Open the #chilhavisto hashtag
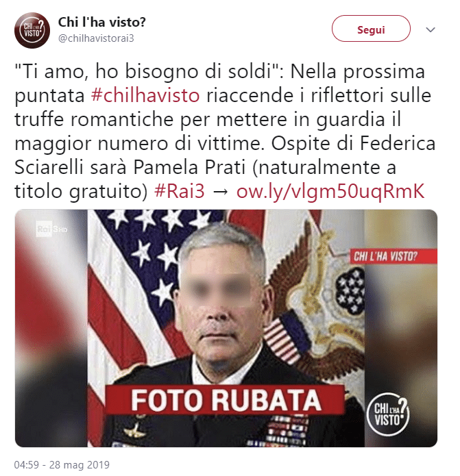460x476 pixels. pos(145,95)
